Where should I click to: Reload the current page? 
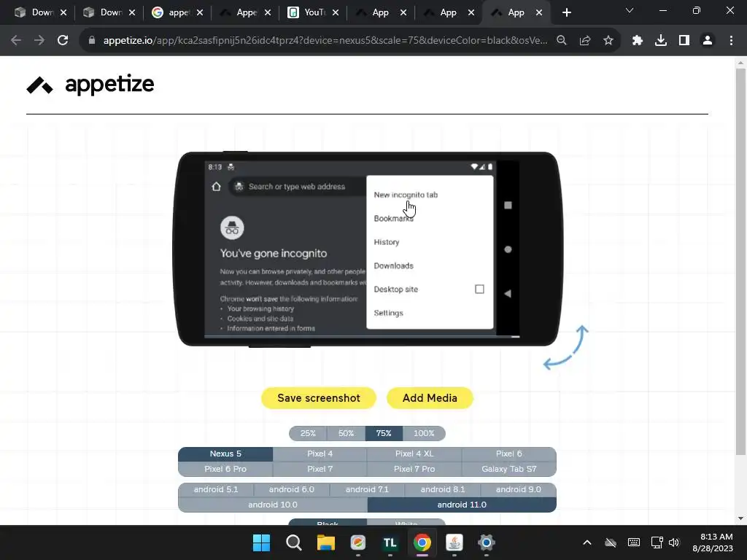click(63, 41)
